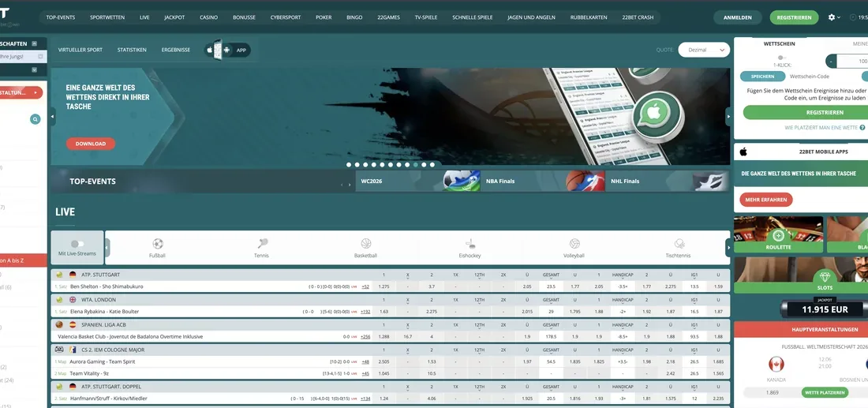Click the basketball icon beside SPANIEN. LIGA ACB
This screenshot has width=868, height=408.
click(59, 324)
